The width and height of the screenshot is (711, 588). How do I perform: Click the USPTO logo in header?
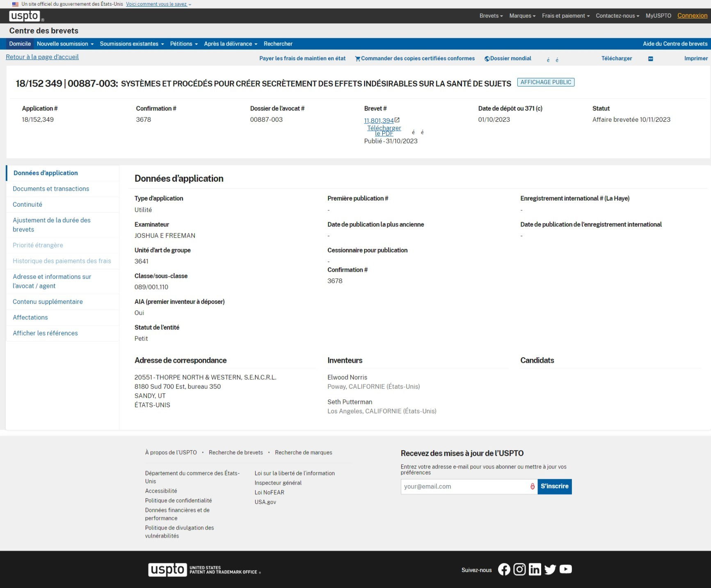click(x=25, y=16)
